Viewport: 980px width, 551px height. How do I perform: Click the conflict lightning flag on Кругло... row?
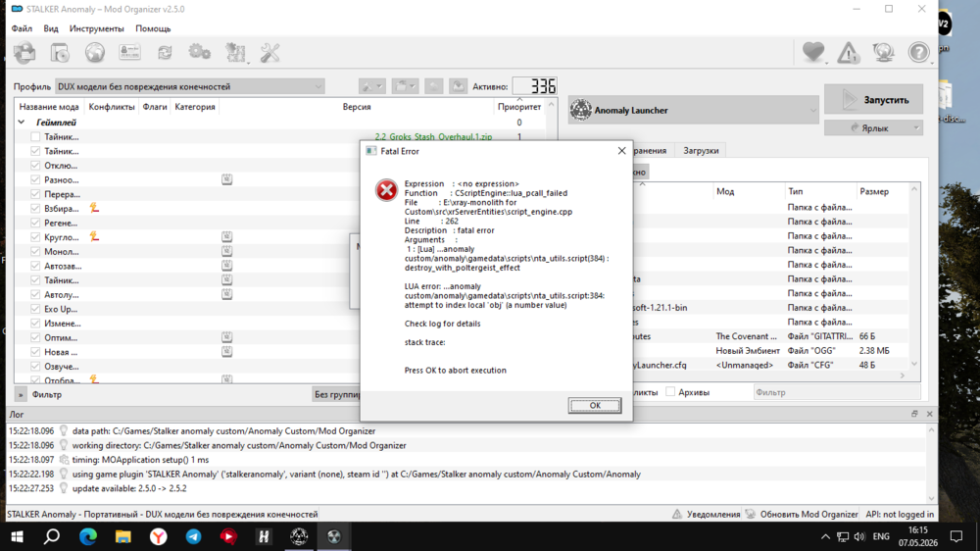coord(94,237)
